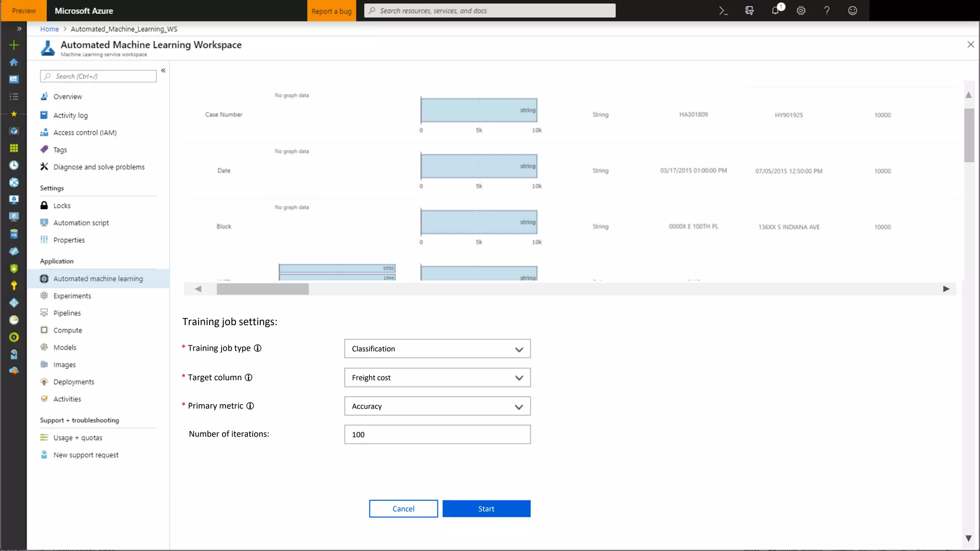980x551 pixels.
Task: Collapse workspace menu with double chevron
Action: coord(163,70)
